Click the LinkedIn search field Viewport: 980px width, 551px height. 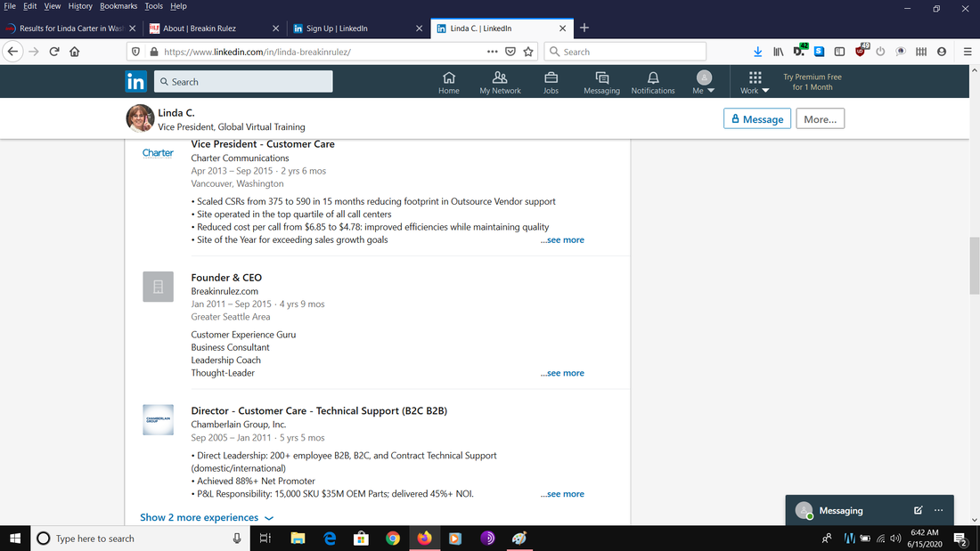pos(243,82)
